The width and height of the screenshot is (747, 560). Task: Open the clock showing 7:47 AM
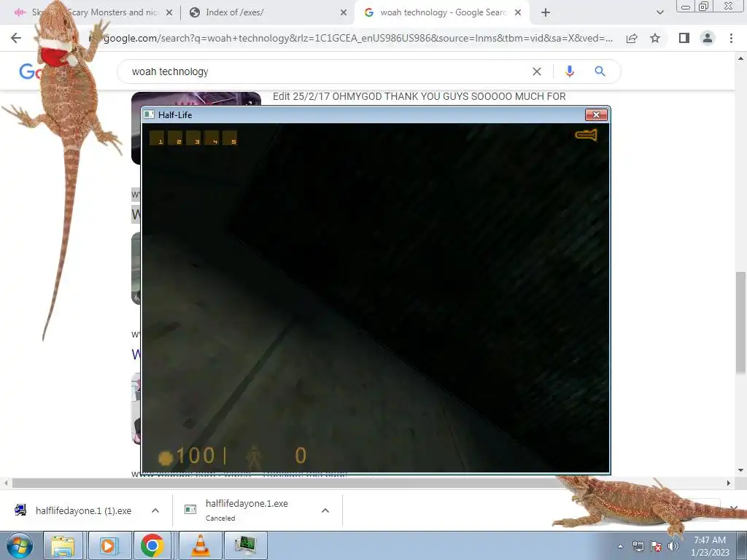(x=710, y=546)
